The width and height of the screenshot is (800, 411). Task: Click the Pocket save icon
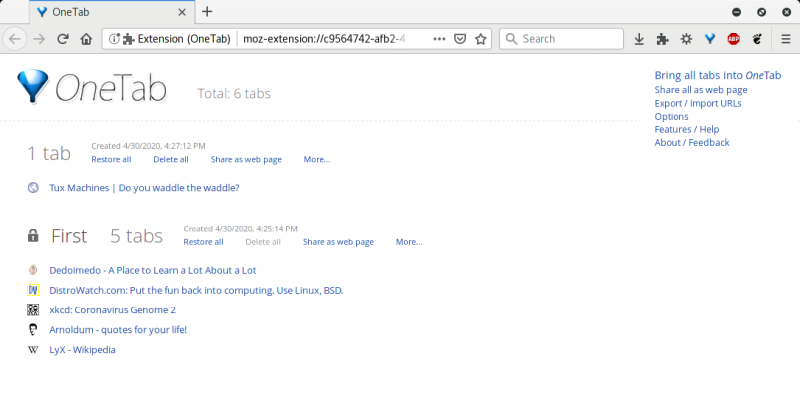[x=460, y=39]
